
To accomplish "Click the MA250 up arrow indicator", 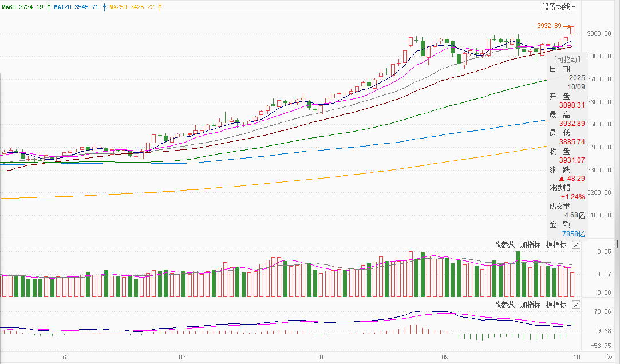I will pyautogui.click(x=159, y=7).
